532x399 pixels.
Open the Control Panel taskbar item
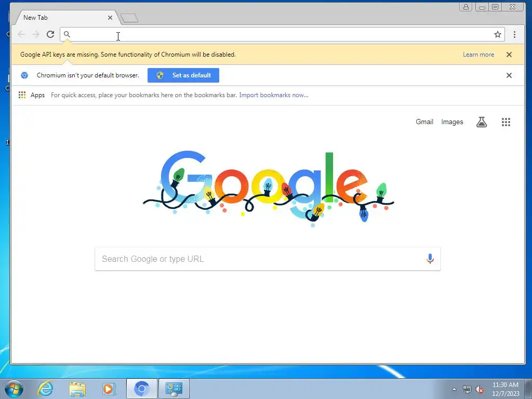(x=174, y=389)
